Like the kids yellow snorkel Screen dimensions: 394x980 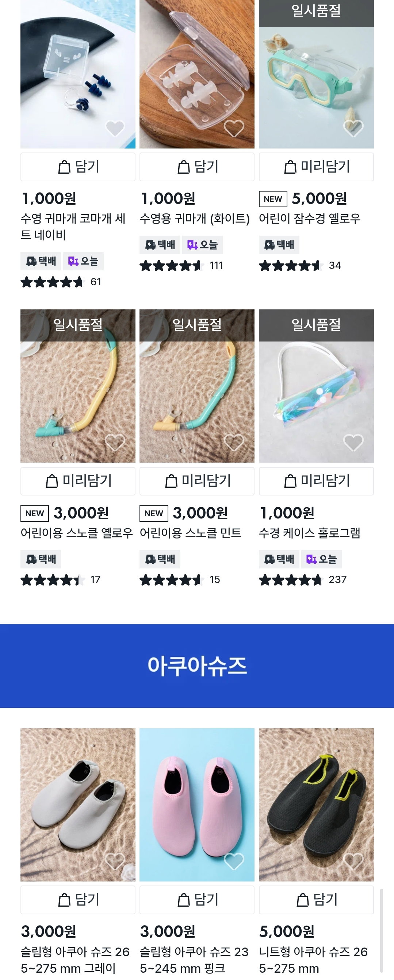[115, 443]
